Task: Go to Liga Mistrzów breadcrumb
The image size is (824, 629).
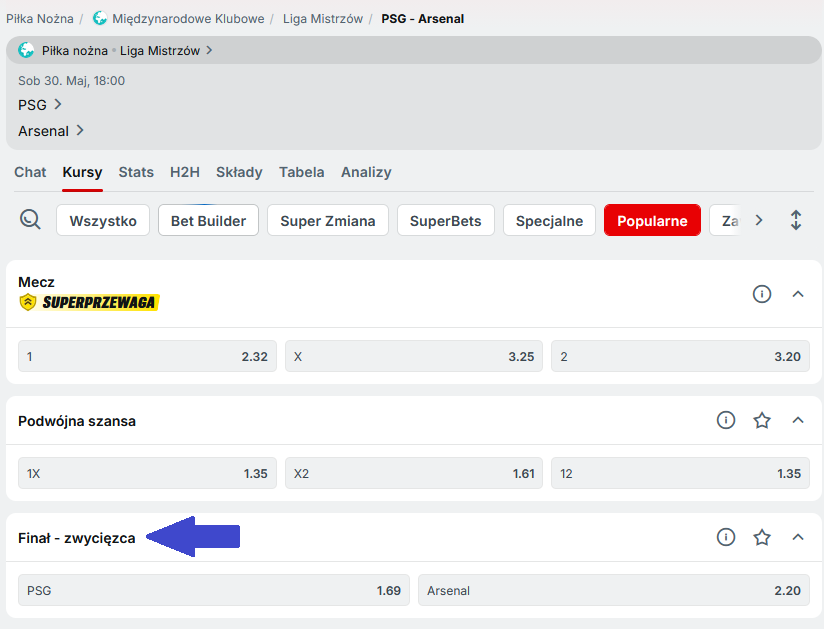Action: (323, 18)
